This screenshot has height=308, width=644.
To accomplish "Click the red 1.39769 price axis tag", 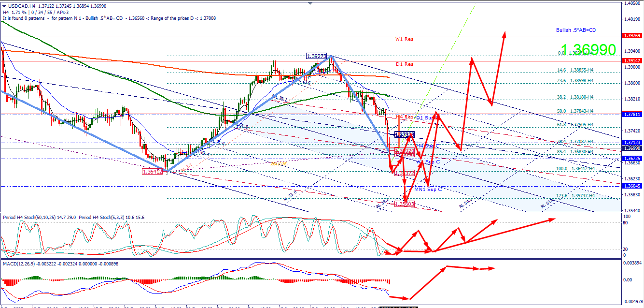I will 632,36.
